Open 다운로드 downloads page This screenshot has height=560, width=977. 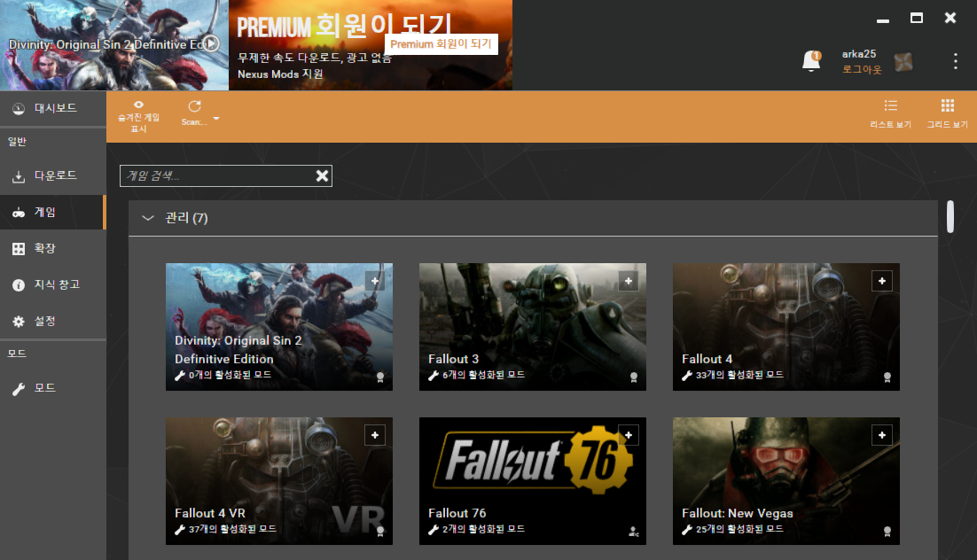click(x=53, y=175)
